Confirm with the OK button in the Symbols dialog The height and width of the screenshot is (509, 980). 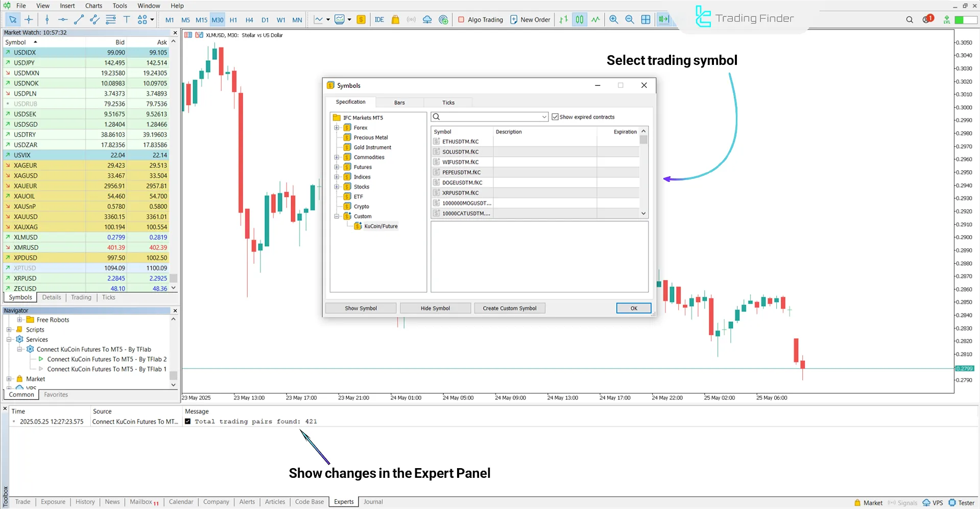point(633,308)
